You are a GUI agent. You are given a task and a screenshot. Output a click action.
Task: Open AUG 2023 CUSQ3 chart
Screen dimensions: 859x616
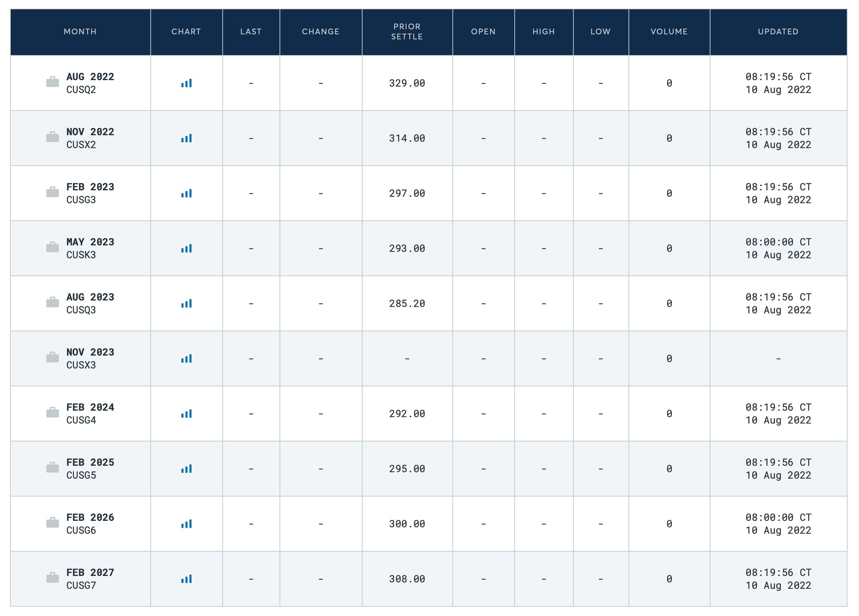(186, 304)
